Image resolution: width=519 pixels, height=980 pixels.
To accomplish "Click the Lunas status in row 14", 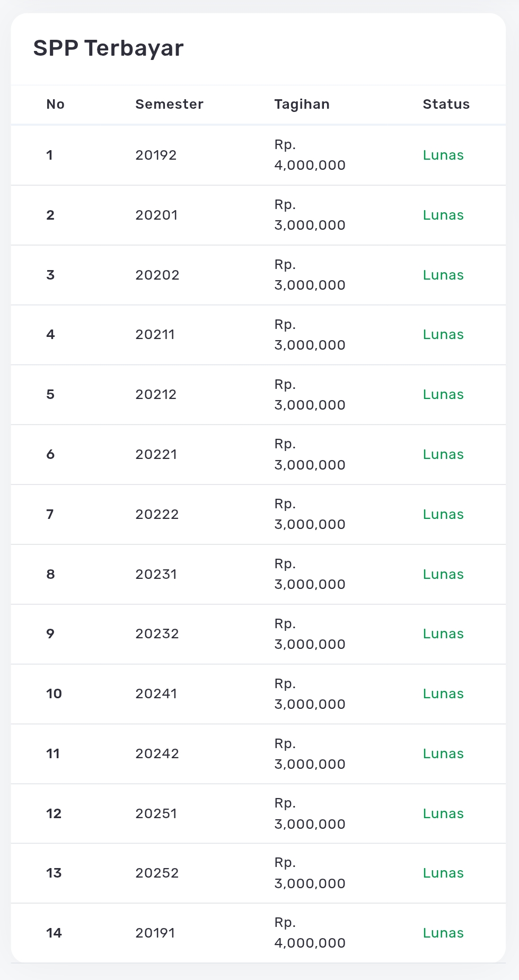I will [443, 933].
